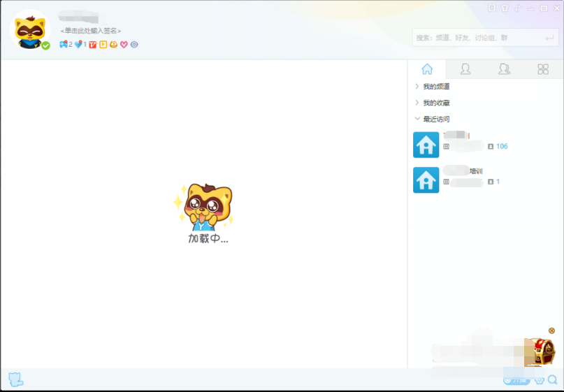Screen dimensions: 564x392
Task: Open the feedback message icon in title bar
Action: [491, 8]
